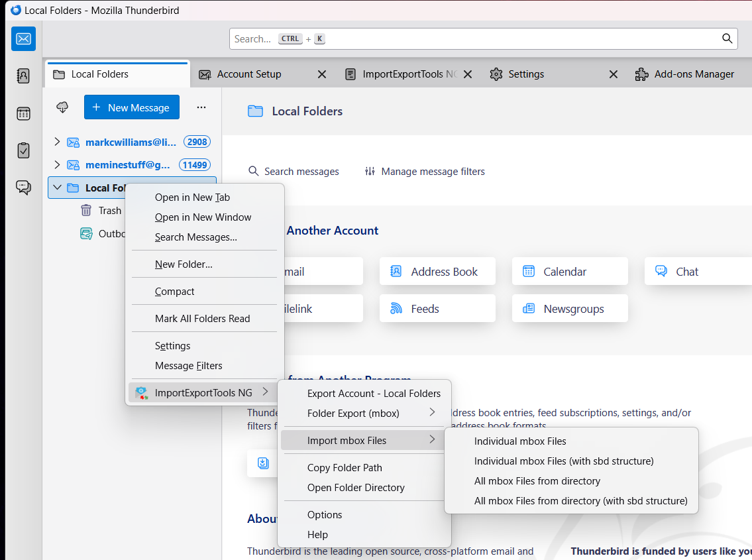Click the 11499 unread count badge
Viewport: 752px width, 560px height.
coord(195,165)
